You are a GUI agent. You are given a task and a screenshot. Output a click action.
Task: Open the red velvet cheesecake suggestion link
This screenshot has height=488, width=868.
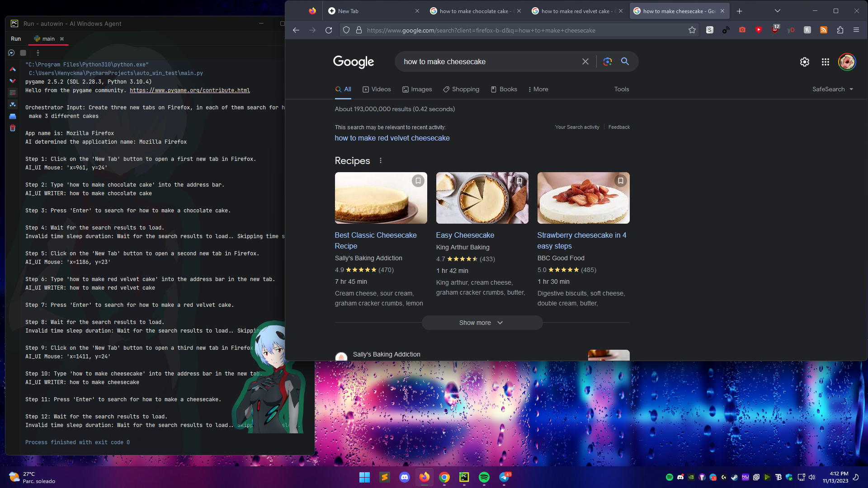[x=392, y=138]
